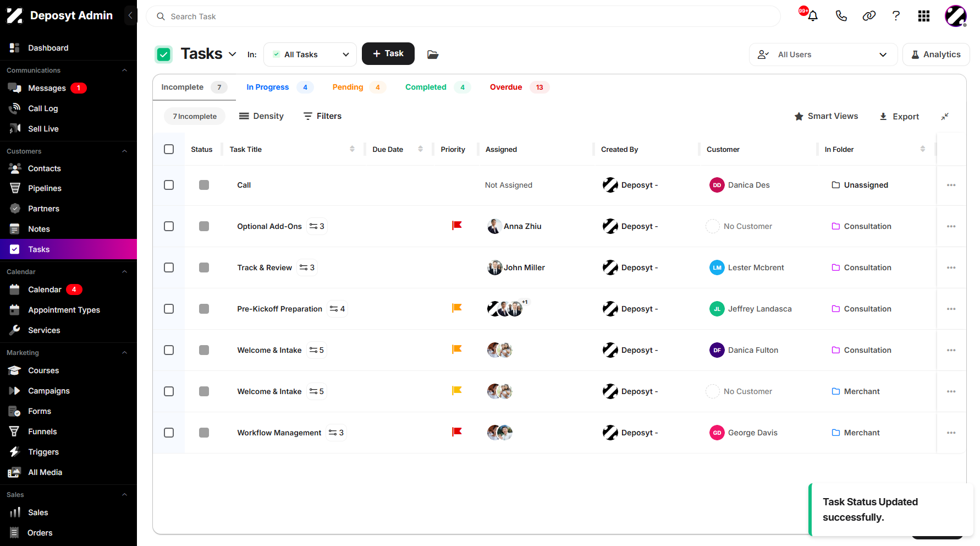Open row options for Track & Review task

pos(951,267)
